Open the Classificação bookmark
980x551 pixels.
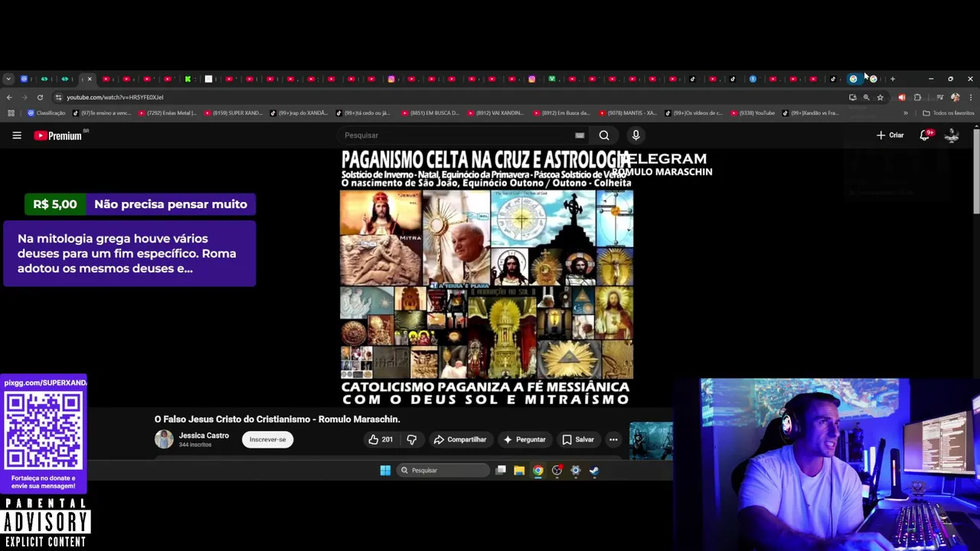click(x=47, y=113)
